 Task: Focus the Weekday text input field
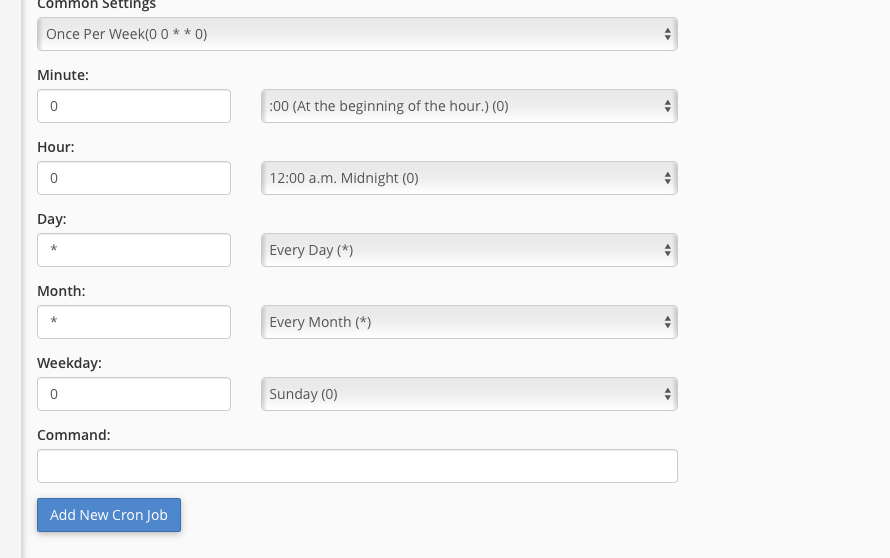(x=134, y=394)
